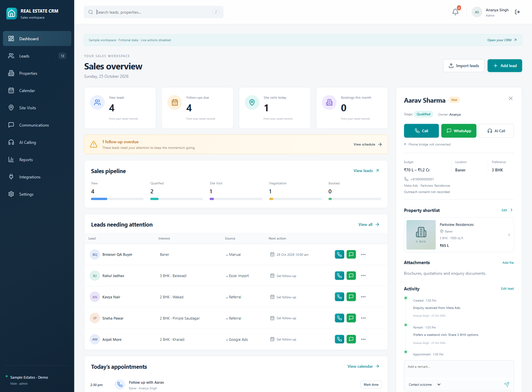This screenshot has height=392, width=532.
Task: Go to Leads in the sidebar
Action: (37, 56)
